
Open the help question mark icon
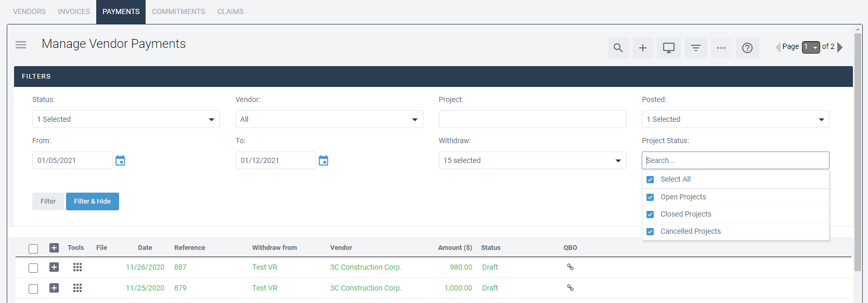pyautogui.click(x=747, y=48)
